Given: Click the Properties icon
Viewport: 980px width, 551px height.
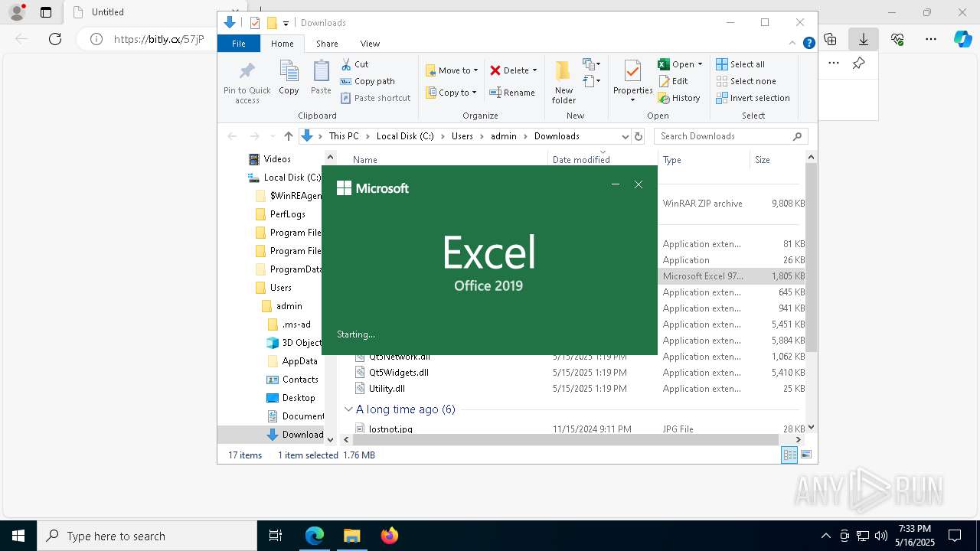Looking at the screenshot, I should (x=632, y=72).
